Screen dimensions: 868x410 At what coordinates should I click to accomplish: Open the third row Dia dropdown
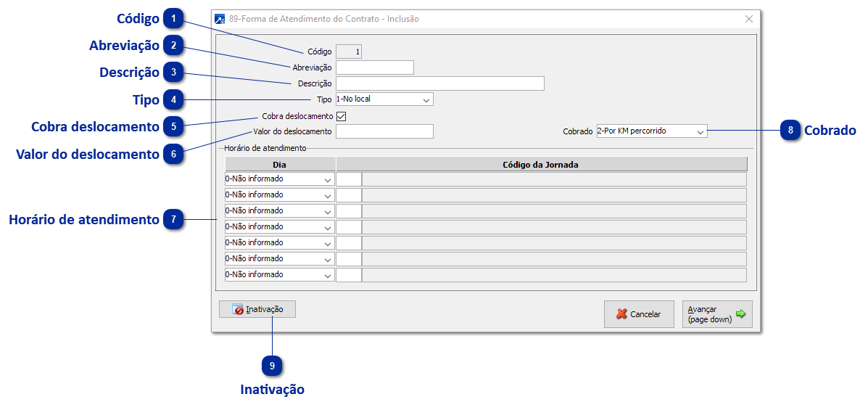coord(280,211)
